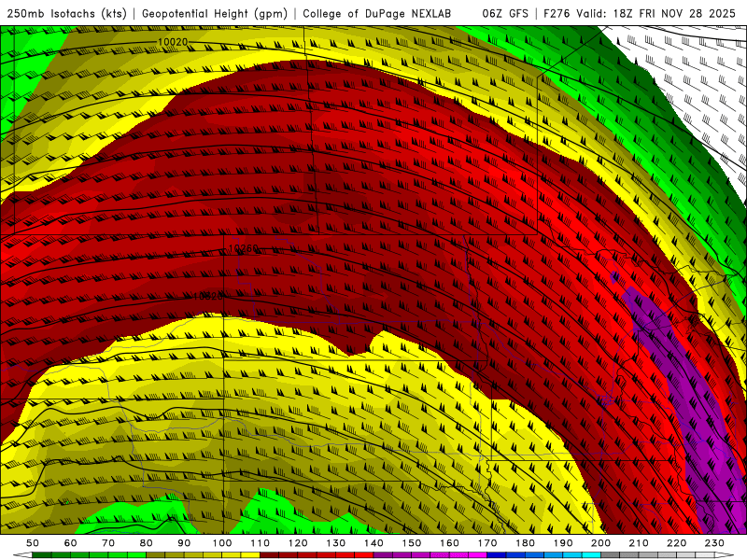The image size is (747, 560).
Task: Select the 230 legend number
Action: (714, 543)
